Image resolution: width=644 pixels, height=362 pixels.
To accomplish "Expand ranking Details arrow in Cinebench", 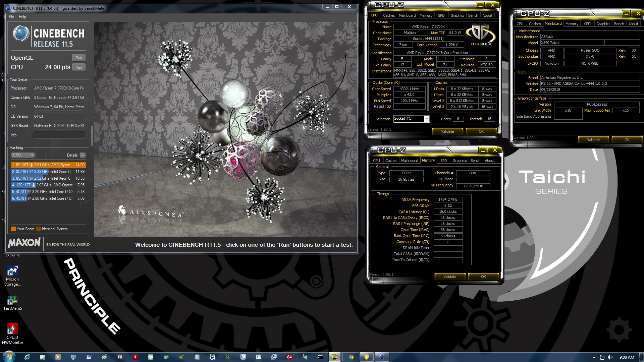I will point(83,155).
